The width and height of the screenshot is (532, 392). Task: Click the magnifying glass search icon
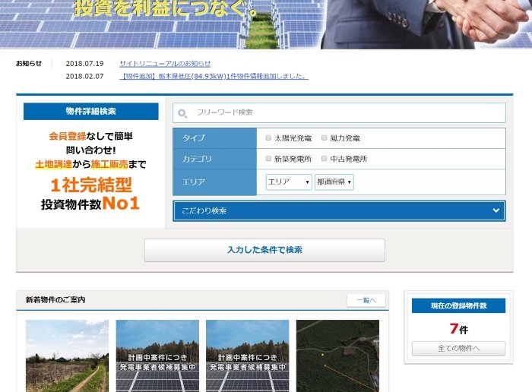pos(182,113)
